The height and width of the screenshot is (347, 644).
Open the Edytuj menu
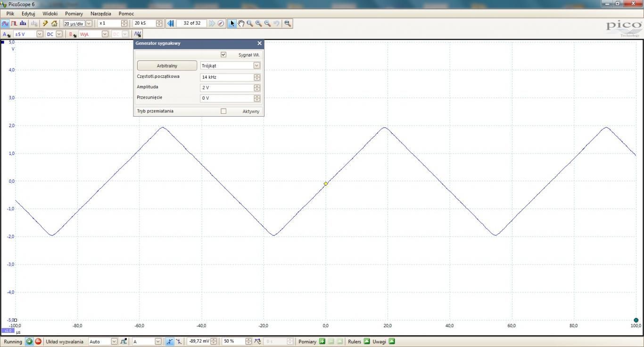[x=28, y=14]
